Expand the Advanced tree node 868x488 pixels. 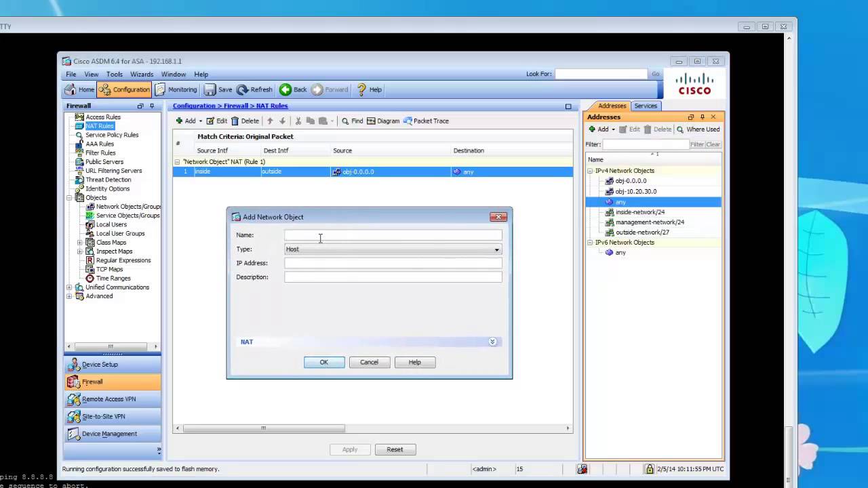(x=69, y=296)
